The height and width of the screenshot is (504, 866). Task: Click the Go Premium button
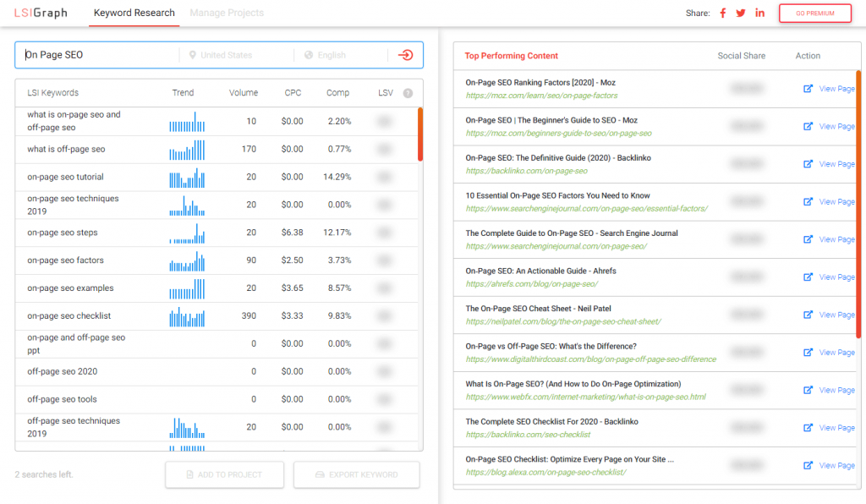click(815, 14)
